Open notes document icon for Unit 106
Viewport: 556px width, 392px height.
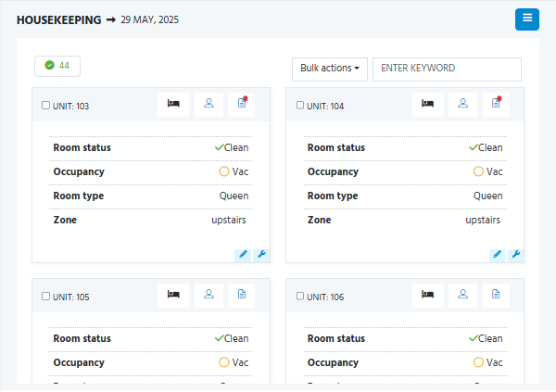496,295
